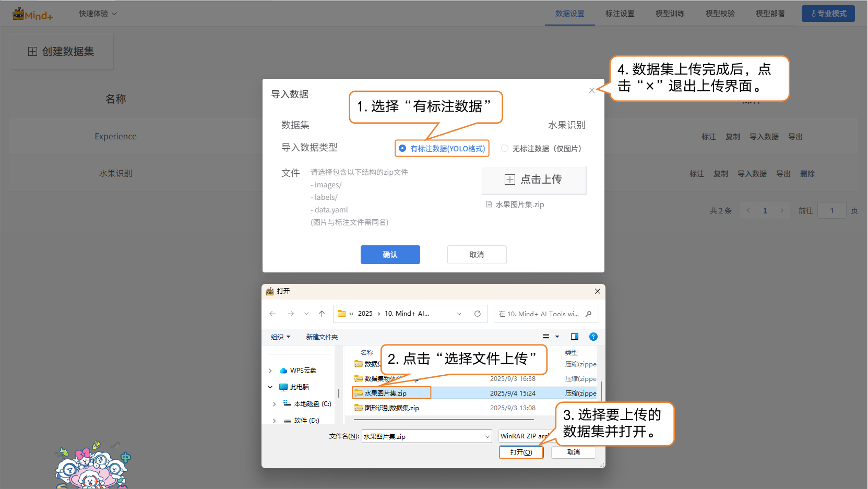Click the 确认 button
The image size is (868, 489).
(390, 255)
